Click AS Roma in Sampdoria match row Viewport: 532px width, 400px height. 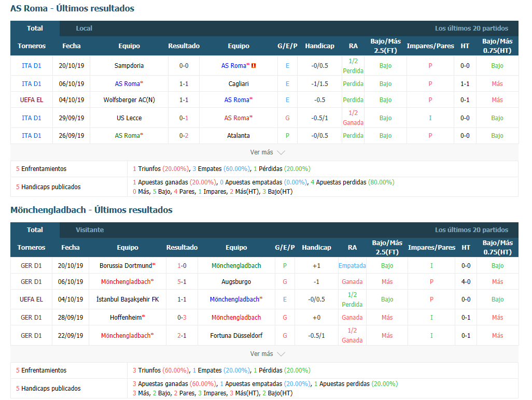pyautogui.click(x=235, y=66)
